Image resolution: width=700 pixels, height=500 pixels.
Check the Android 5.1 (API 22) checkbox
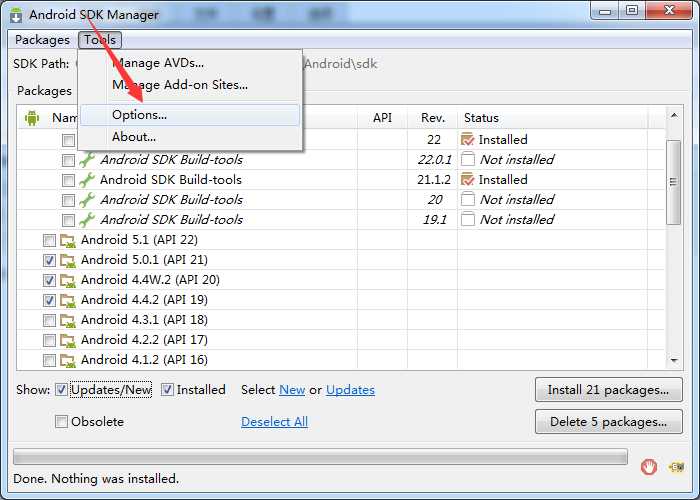[x=49, y=241]
